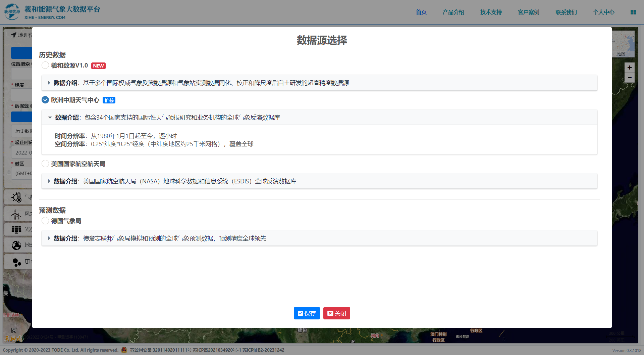Collapse the 欧洲中期天气中心 data introduction
The width and height of the screenshot is (644, 355).
(50, 118)
